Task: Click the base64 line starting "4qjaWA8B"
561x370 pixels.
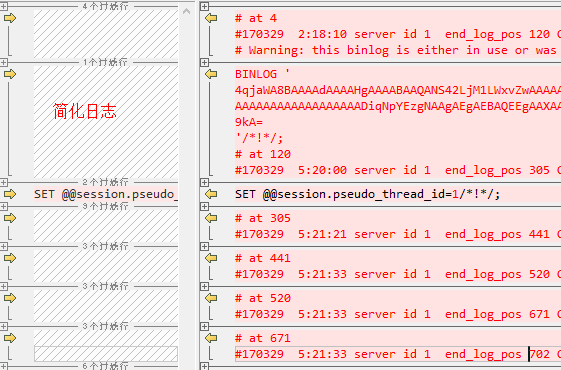Action: 398,90
